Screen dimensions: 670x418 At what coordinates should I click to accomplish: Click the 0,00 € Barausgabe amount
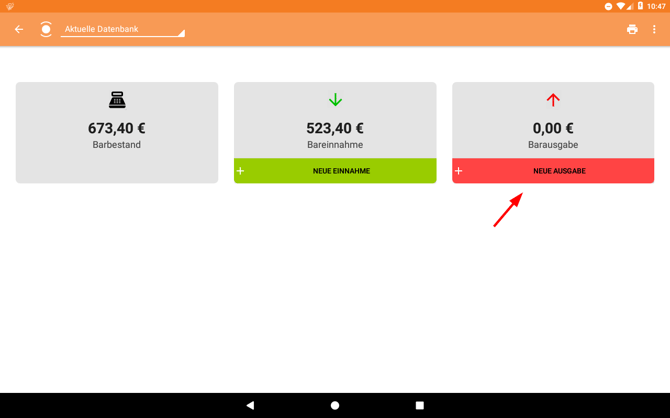(553, 128)
